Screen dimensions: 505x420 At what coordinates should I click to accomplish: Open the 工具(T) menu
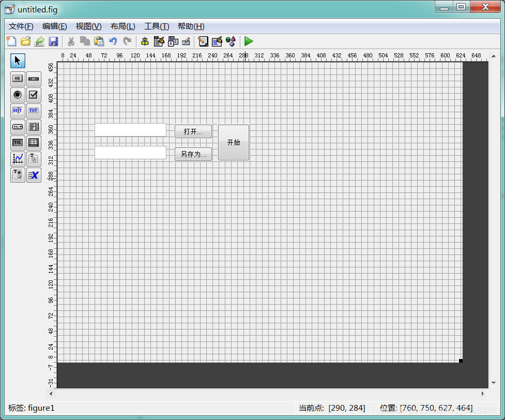tap(157, 26)
